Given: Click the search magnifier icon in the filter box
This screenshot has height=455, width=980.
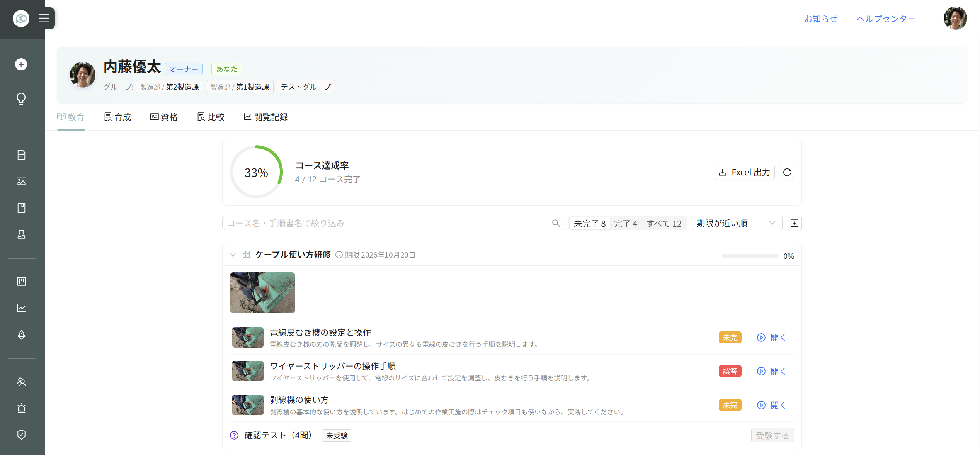Looking at the screenshot, I should [x=556, y=223].
